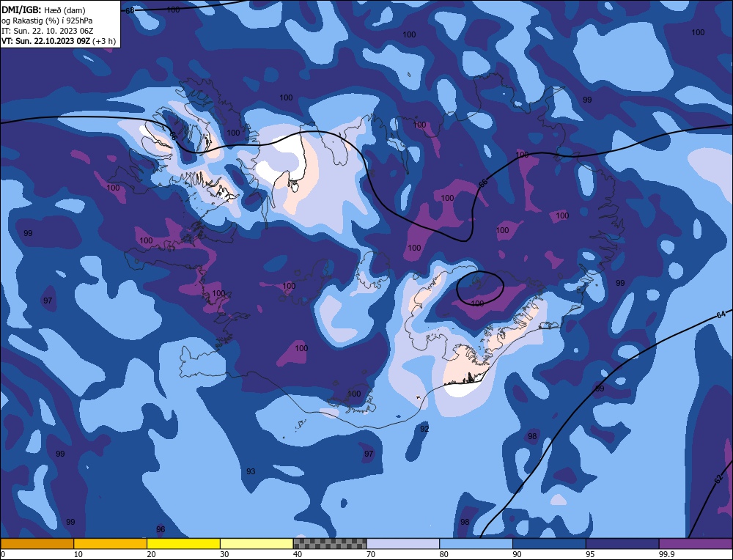Click the 'og Rakastig (%) í 925hPa' line
This screenshot has width=733, height=560.
pyautogui.click(x=47, y=20)
